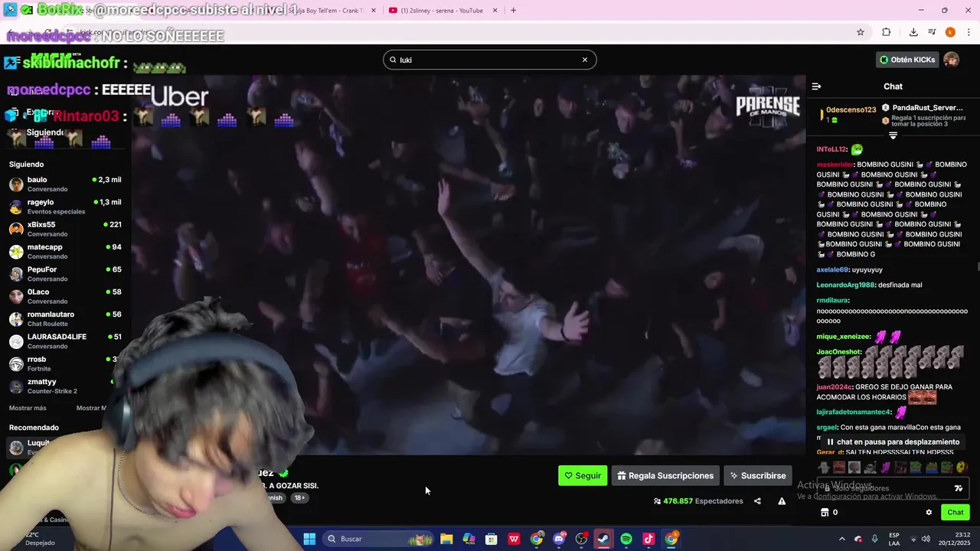Open LAURASAD4LIFE's channel in the sidebar

[65, 341]
